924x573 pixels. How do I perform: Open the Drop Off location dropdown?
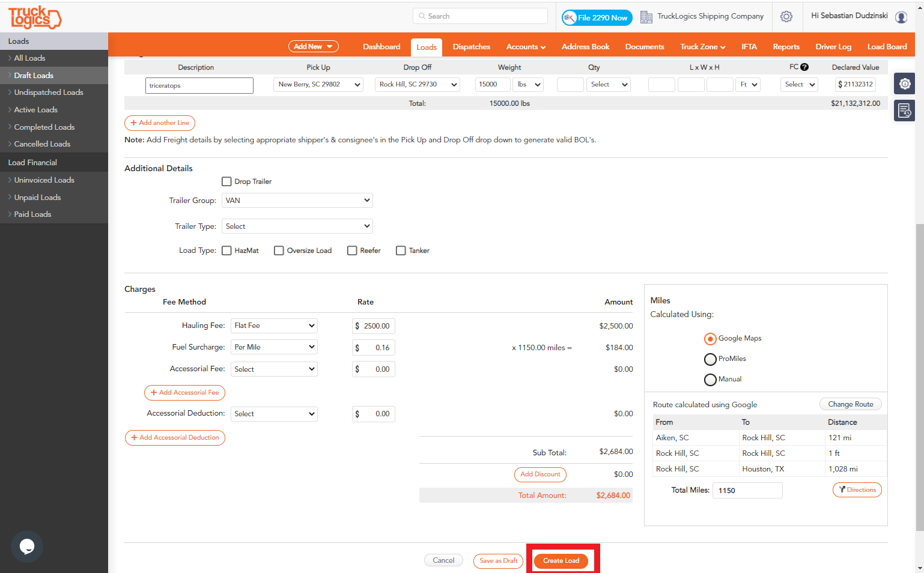coord(418,85)
